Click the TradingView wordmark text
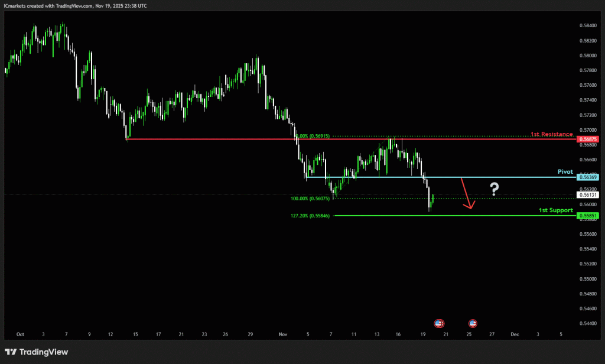The image size is (605, 364). tap(44, 352)
